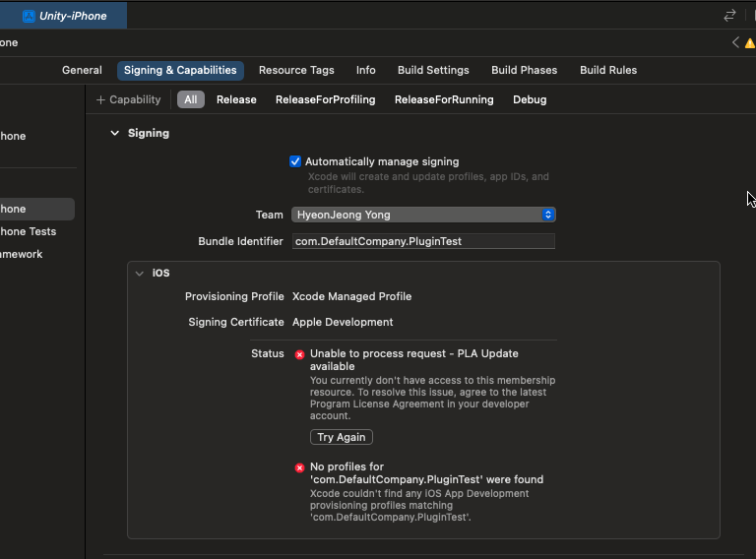The height and width of the screenshot is (559, 756).
Task: Go to the Build Settings tab
Action: pyautogui.click(x=433, y=70)
